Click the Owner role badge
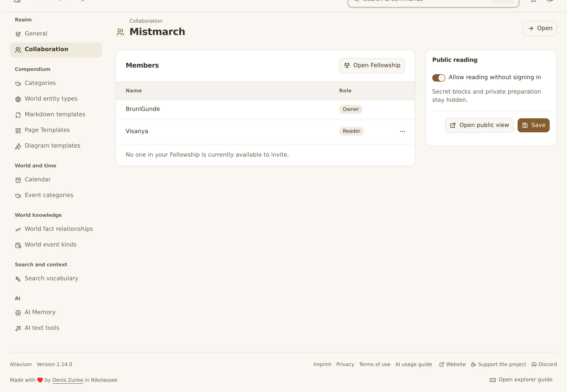 coord(351,109)
